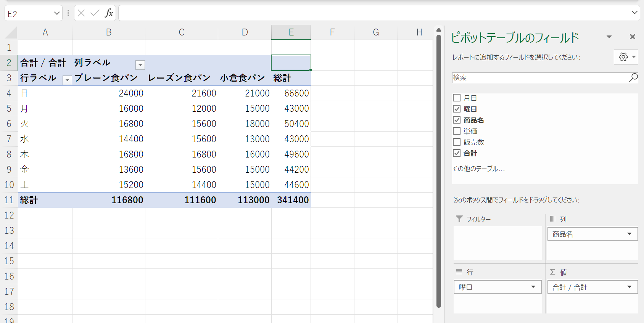Viewport: 644px width, 323px height.
Task: Expand the Name Box dropdown arrow
Action: (x=57, y=13)
